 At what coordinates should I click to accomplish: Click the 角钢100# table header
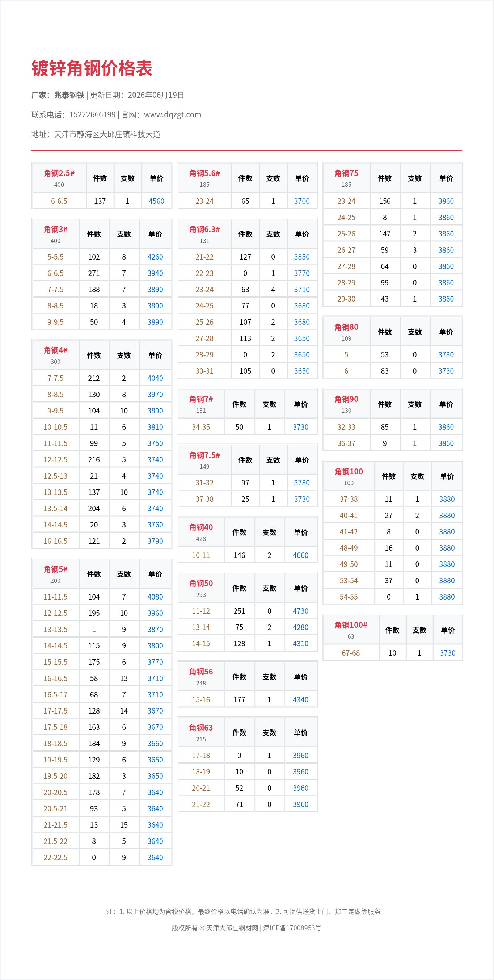coord(351,630)
